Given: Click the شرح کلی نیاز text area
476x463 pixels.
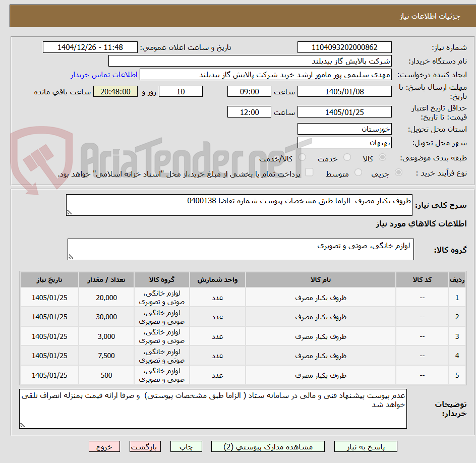Looking at the screenshot, I should tap(239, 205).
